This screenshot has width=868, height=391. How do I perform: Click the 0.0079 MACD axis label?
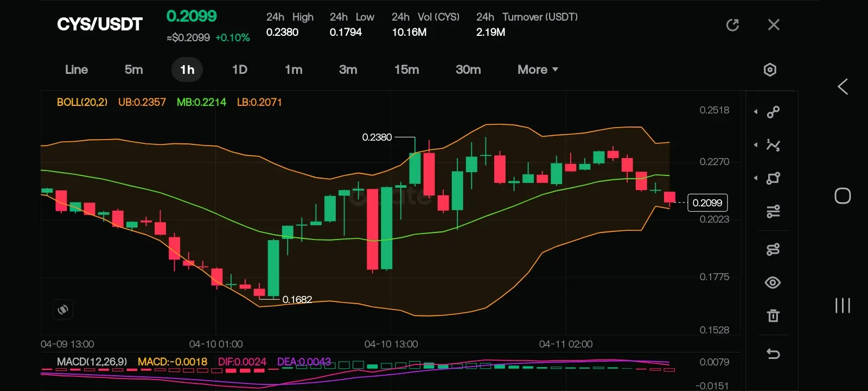[x=714, y=362]
